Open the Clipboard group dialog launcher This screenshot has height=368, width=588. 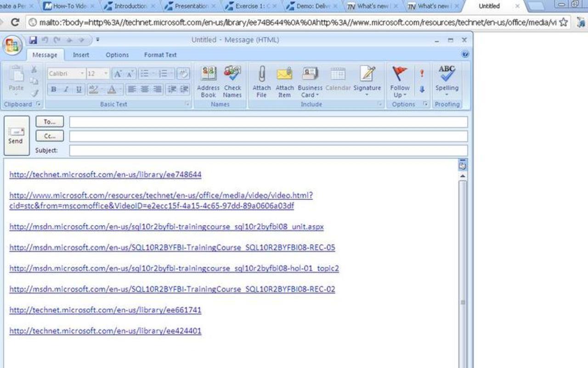pos(39,104)
